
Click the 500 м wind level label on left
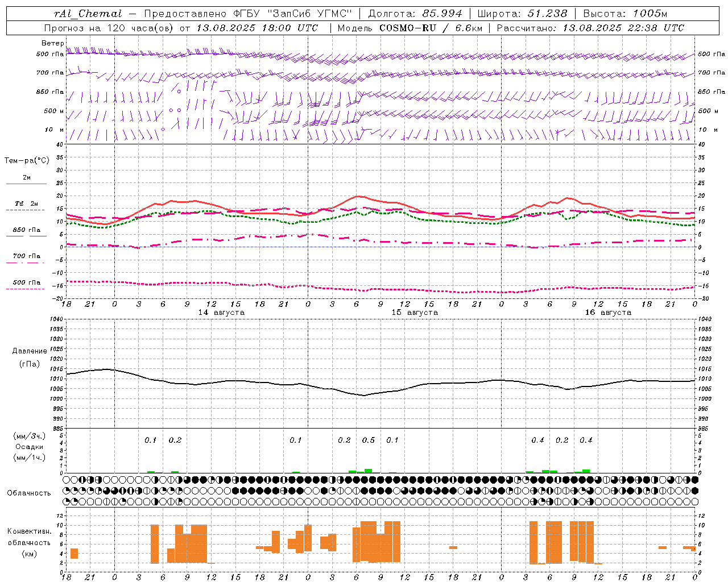tap(54, 111)
